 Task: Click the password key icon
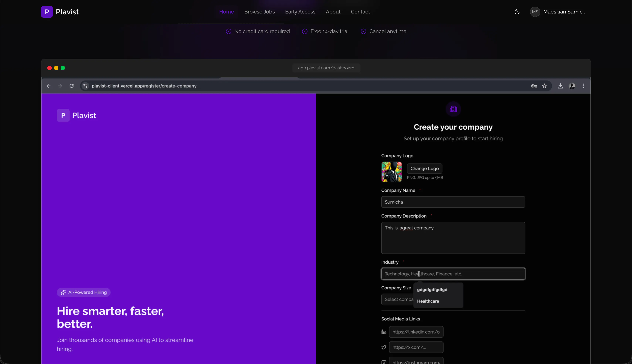click(534, 86)
